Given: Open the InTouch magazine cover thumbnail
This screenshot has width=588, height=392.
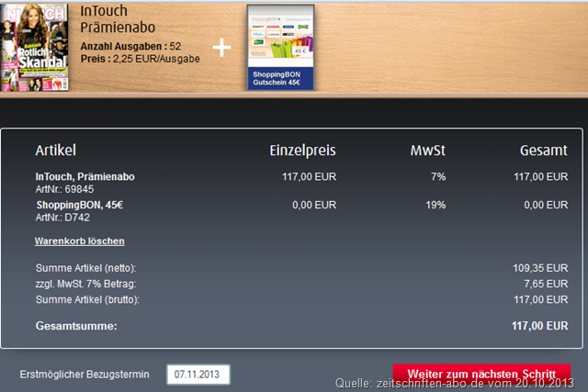Looking at the screenshot, I should click(34, 47).
